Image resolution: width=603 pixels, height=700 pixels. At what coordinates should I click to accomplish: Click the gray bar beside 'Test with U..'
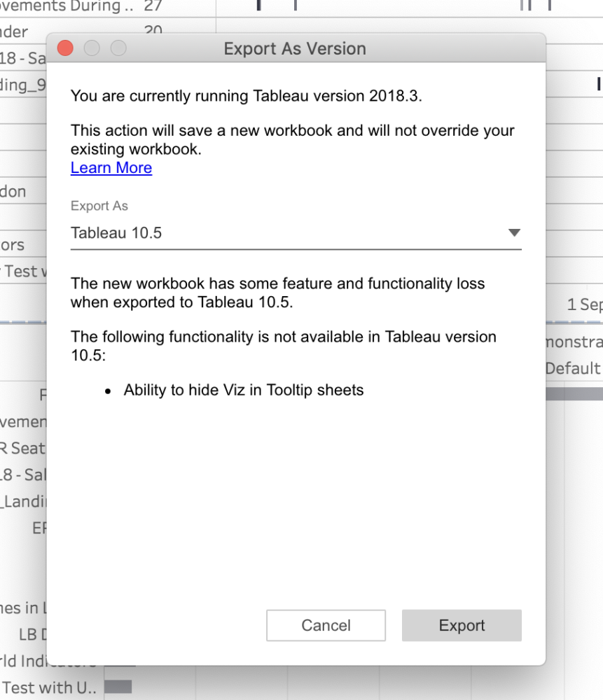click(118, 687)
